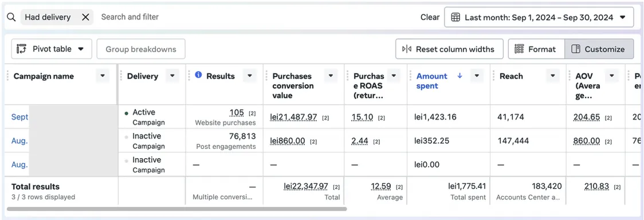Remove the Had delivery filter chip
Screen dimensions: 644x220
[85, 17]
